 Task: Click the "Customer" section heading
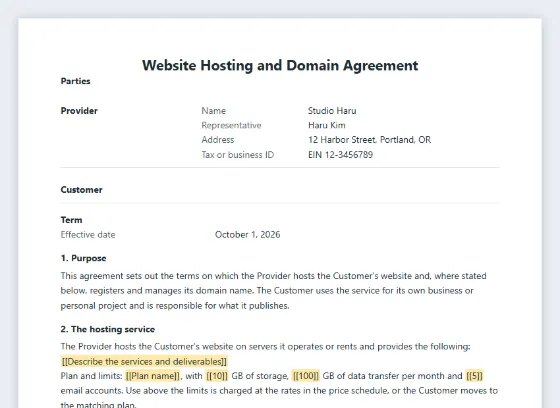pos(81,190)
